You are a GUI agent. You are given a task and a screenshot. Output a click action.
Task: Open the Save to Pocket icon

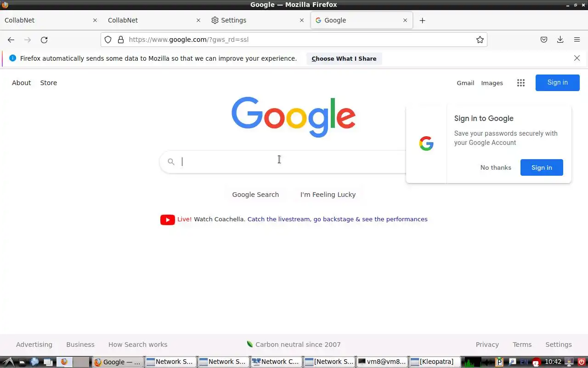tap(544, 40)
